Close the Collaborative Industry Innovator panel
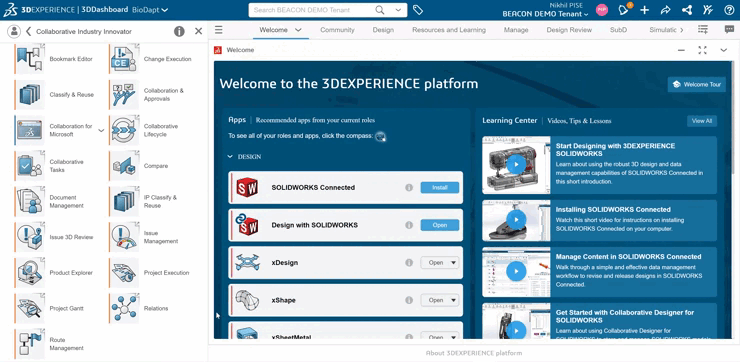This screenshot has height=362, width=740. 199,31
